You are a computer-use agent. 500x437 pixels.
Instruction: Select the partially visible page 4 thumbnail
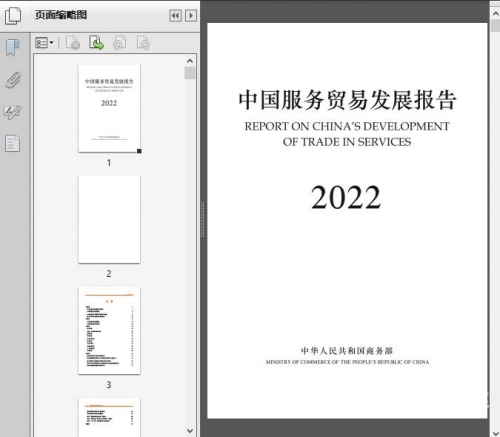click(x=109, y=417)
